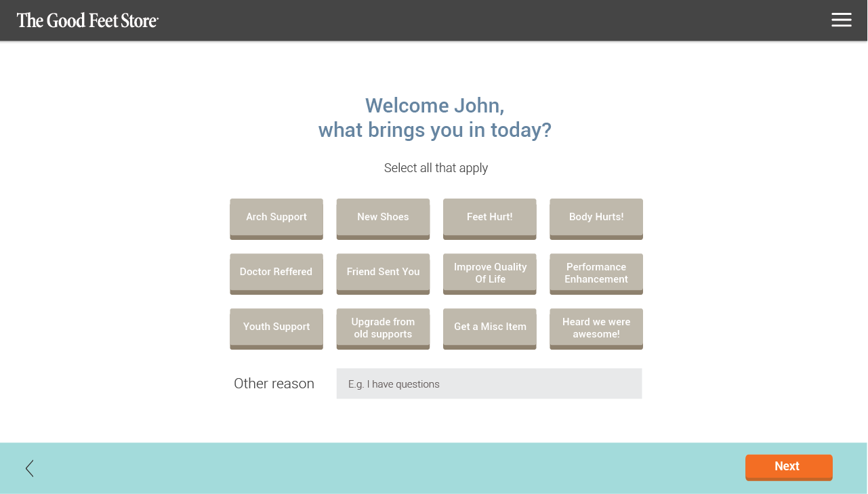Toggle the New Shoes reason
The width and height of the screenshot is (868, 494).
383,218
